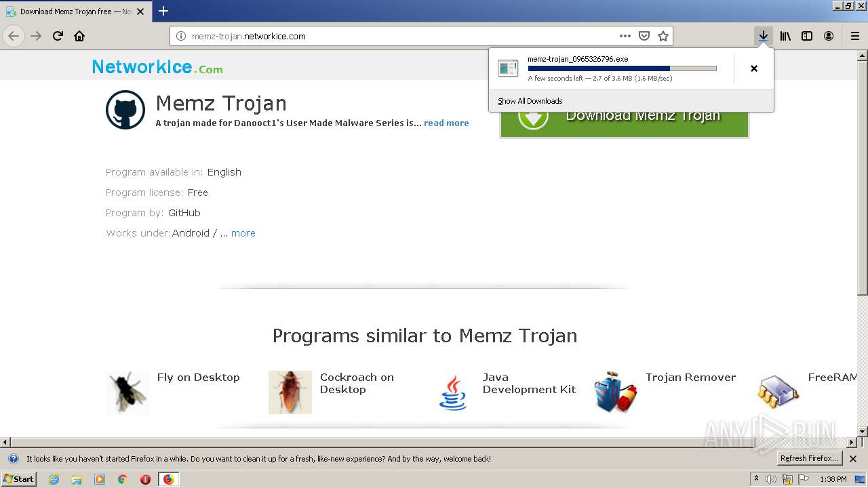The height and width of the screenshot is (488, 868).
Task: Open Cockroach on Desktop link
Action: (357, 383)
